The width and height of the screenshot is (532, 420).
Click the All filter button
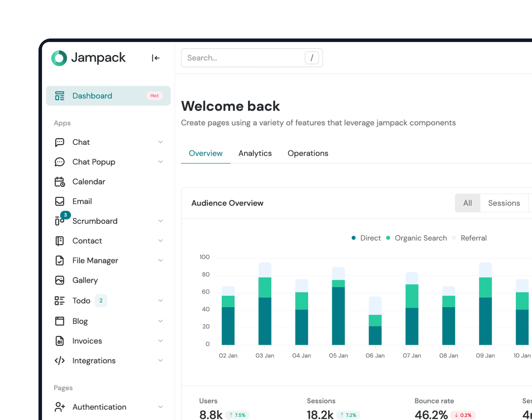click(x=468, y=203)
